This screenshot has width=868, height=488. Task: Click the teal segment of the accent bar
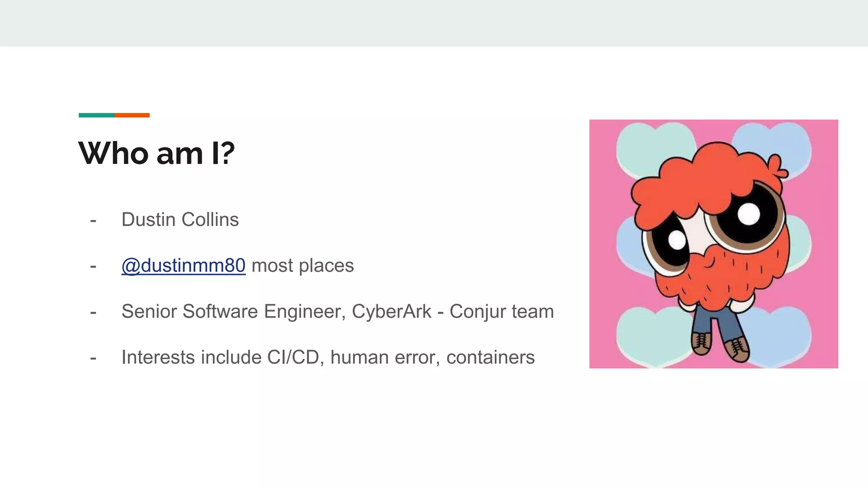[97, 115]
